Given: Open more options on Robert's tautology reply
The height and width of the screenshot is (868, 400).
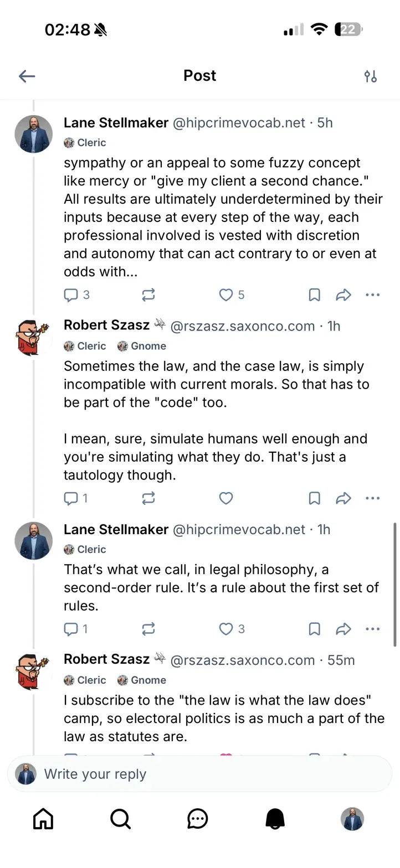Looking at the screenshot, I should (372, 498).
